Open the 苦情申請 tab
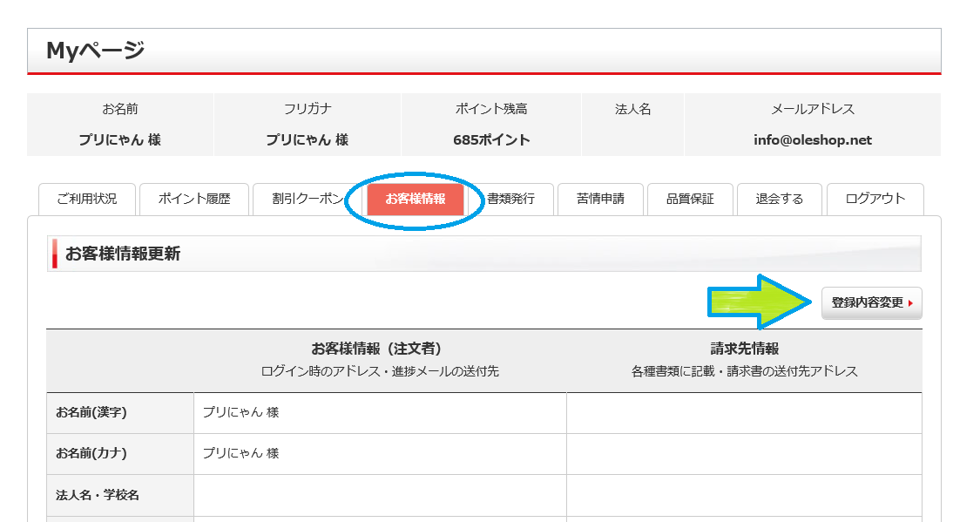The image size is (980, 522). coord(600,199)
